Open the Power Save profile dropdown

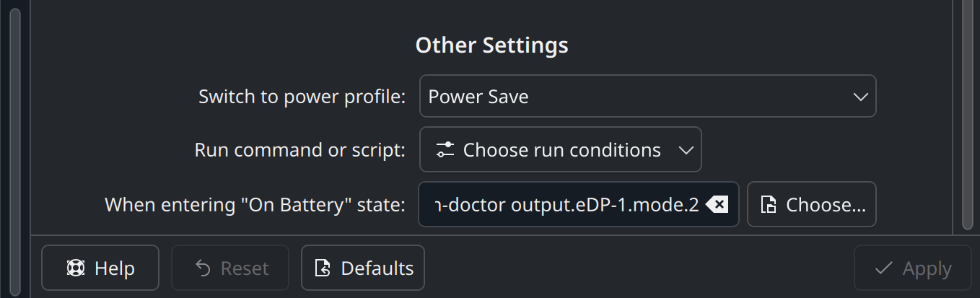(x=648, y=96)
